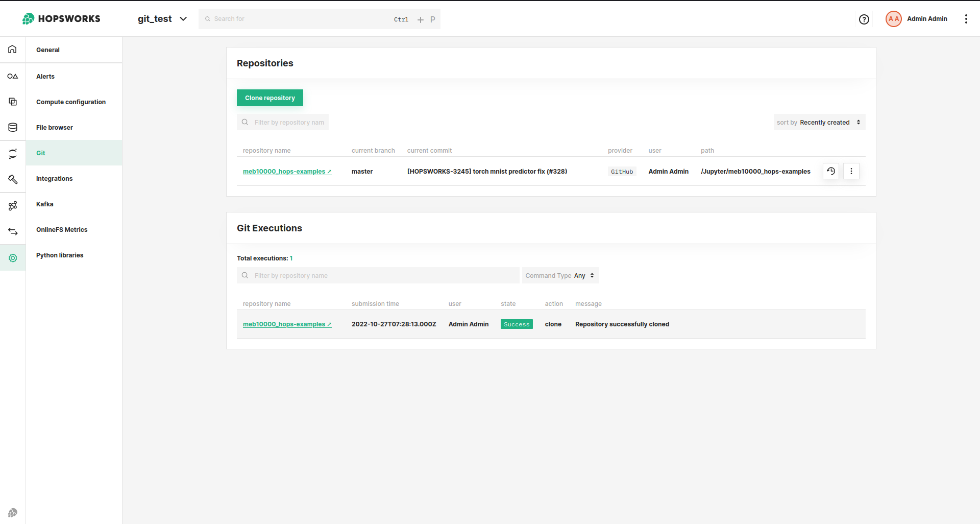Click the Compute configuration layers icon

click(x=13, y=102)
